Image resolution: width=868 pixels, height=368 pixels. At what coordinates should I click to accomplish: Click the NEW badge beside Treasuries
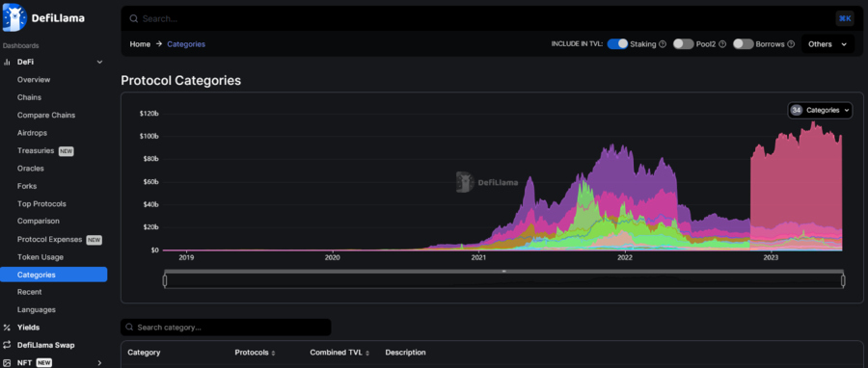tap(66, 151)
